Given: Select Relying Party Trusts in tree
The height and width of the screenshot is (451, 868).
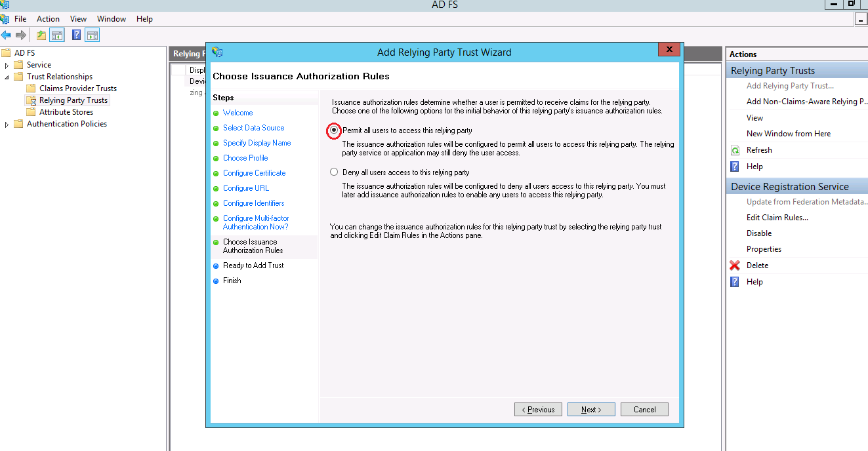Looking at the screenshot, I should (73, 100).
